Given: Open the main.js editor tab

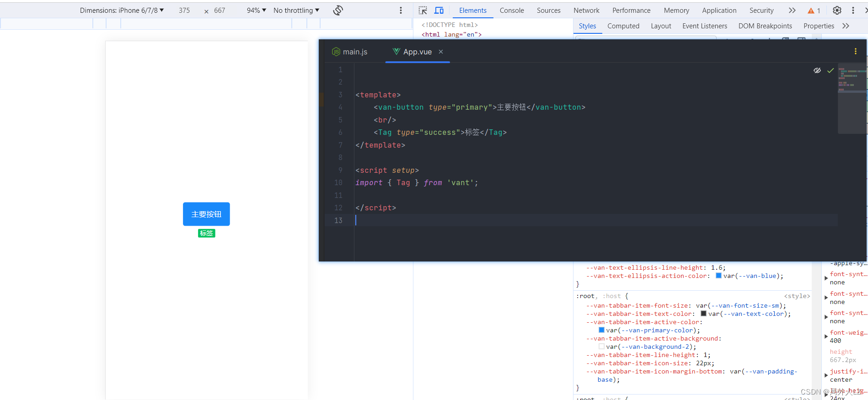Looking at the screenshot, I should coord(350,52).
